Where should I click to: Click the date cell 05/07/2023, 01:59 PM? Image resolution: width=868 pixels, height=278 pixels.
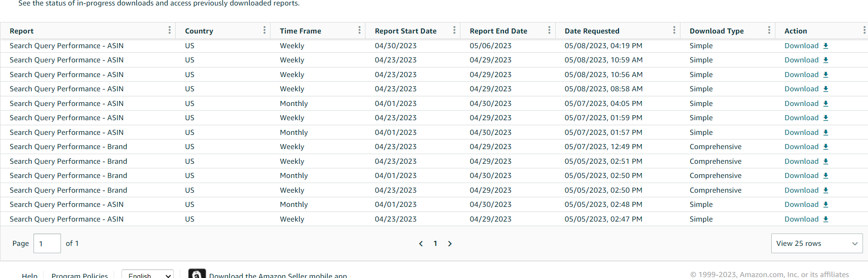[603, 118]
